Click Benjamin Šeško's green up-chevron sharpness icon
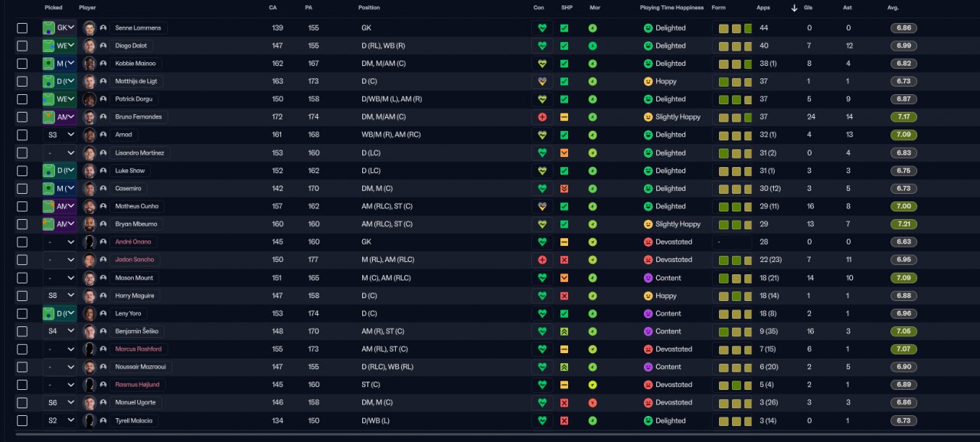 [x=564, y=331]
